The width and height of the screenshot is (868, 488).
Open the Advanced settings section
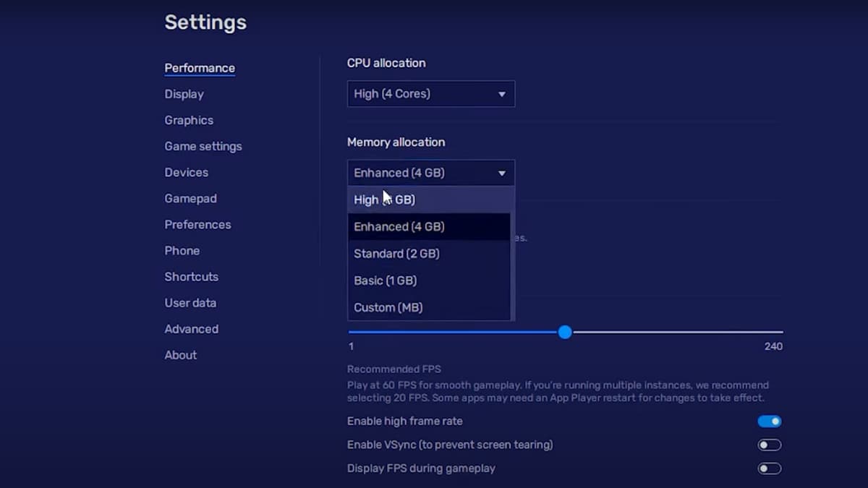tap(191, 328)
